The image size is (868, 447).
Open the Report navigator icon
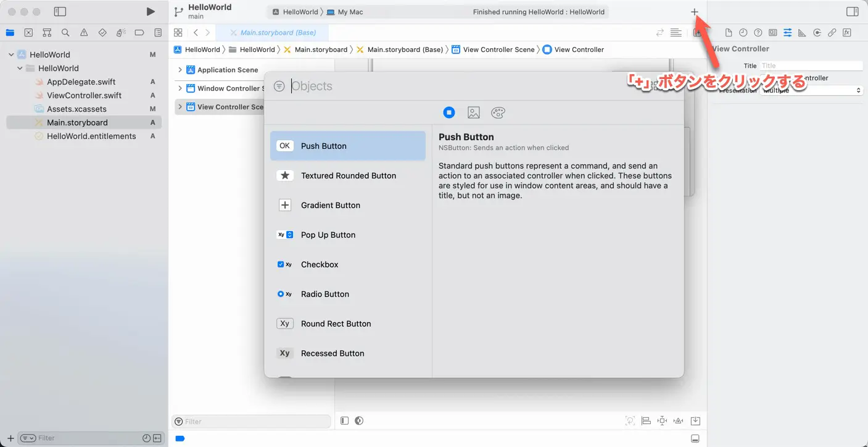pos(158,33)
